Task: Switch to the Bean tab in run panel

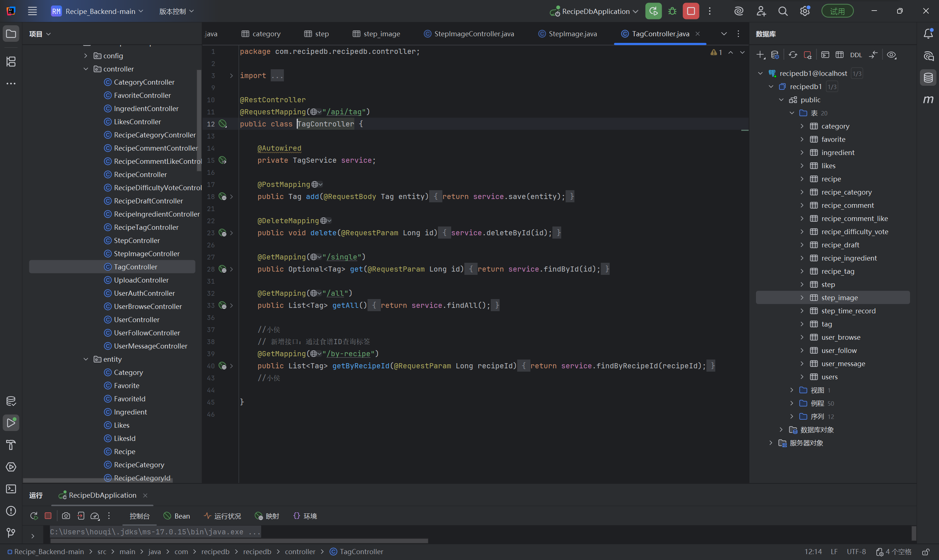Action: (177, 516)
